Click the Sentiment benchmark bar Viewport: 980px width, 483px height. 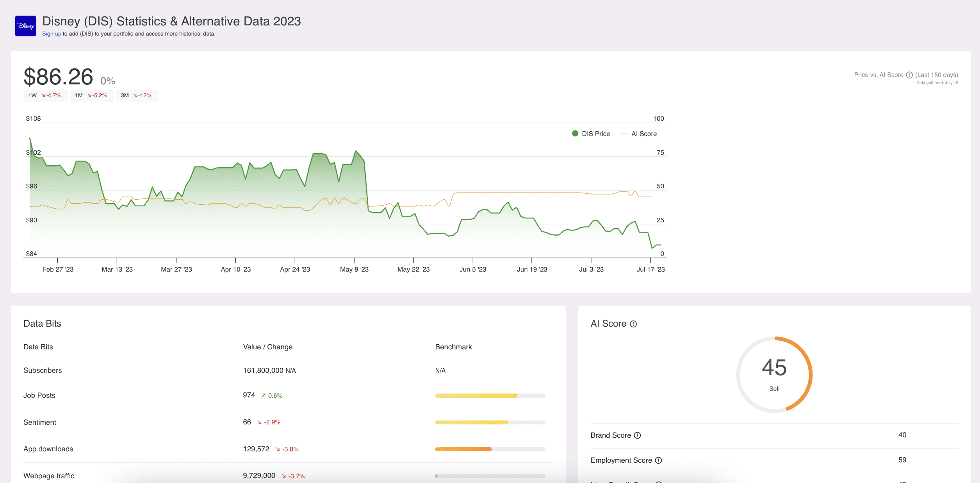click(x=490, y=422)
